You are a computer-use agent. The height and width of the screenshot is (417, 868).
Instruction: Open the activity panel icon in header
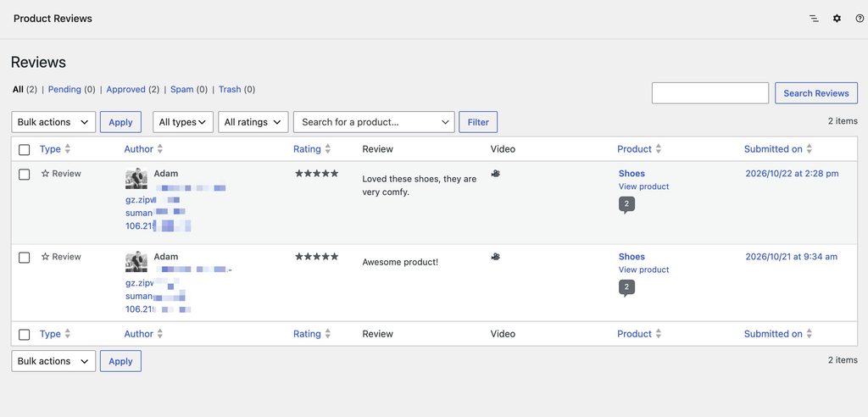(814, 19)
